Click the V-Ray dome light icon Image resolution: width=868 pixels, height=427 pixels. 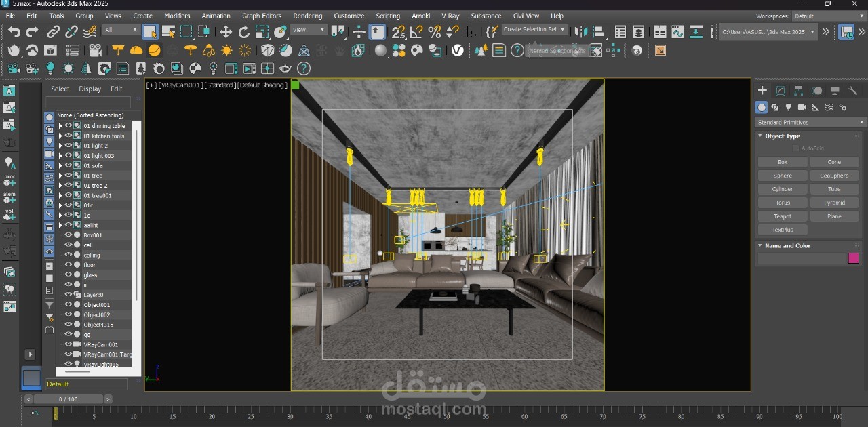click(136, 50)
